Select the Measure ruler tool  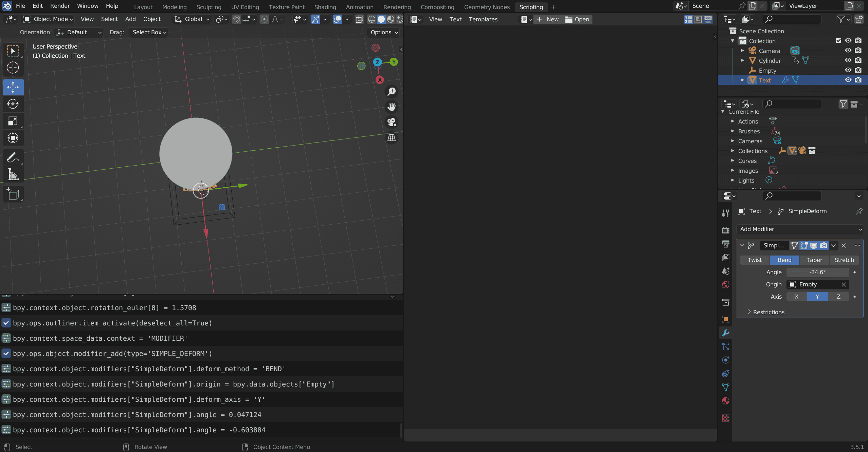click(13, 175)
